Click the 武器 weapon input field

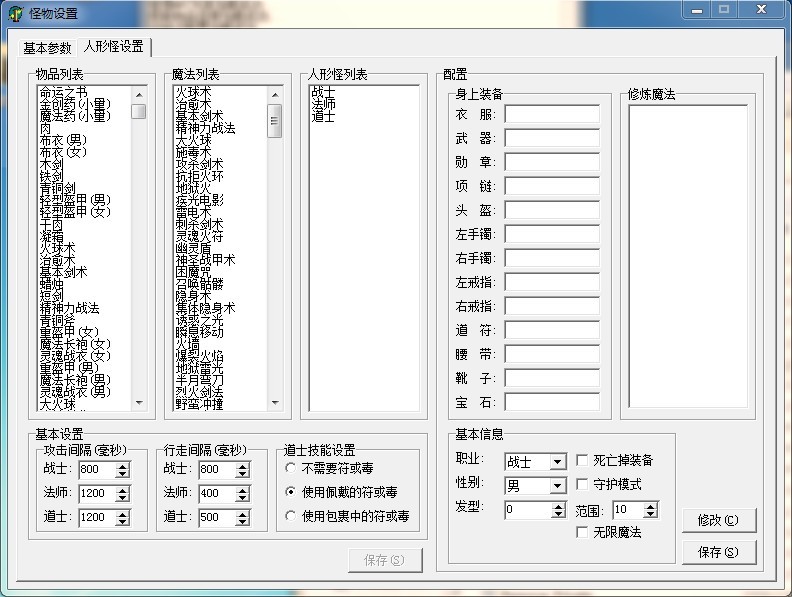point(551,138)
